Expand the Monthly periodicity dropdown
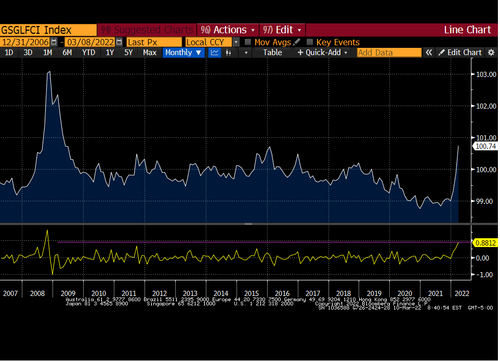Screen dimensions: 500x361 pos(184,53)
